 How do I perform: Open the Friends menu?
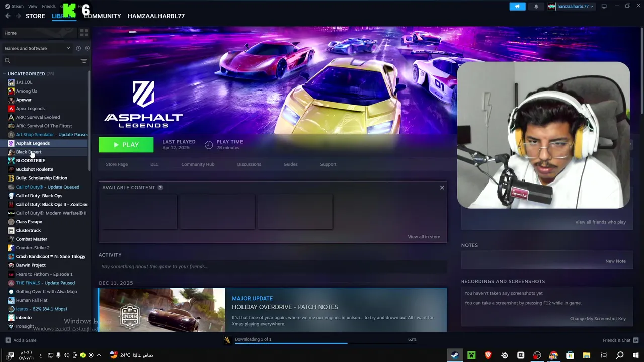(49, 6)
